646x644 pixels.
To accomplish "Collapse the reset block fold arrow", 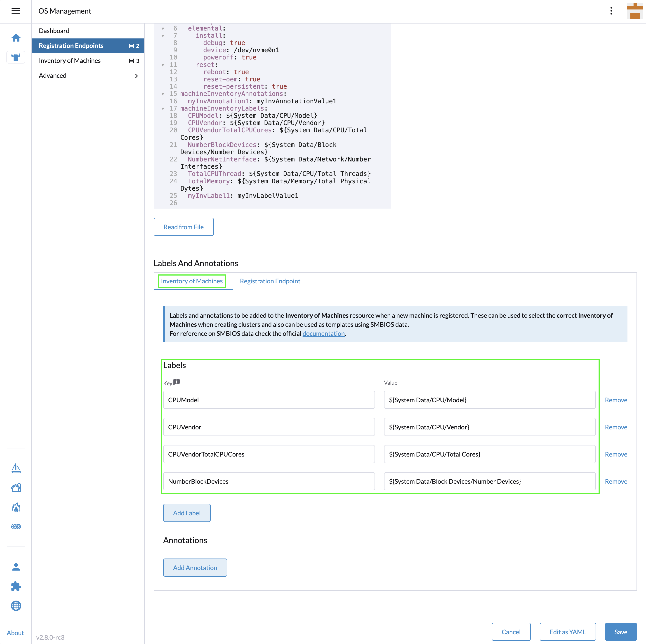I will click(x=163, y=65).
